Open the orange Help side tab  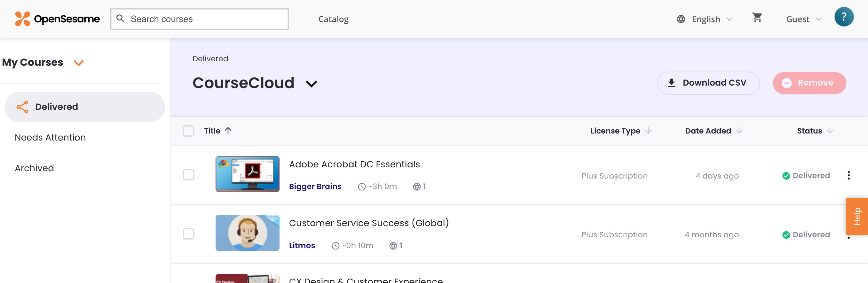[856, 216]
